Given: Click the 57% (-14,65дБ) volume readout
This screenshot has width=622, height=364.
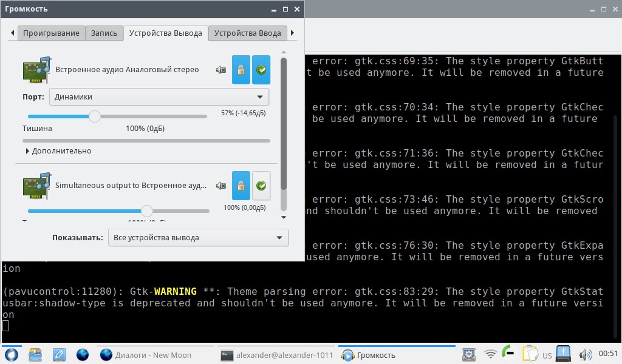Looking at the screenshot, I should [243, 113].
